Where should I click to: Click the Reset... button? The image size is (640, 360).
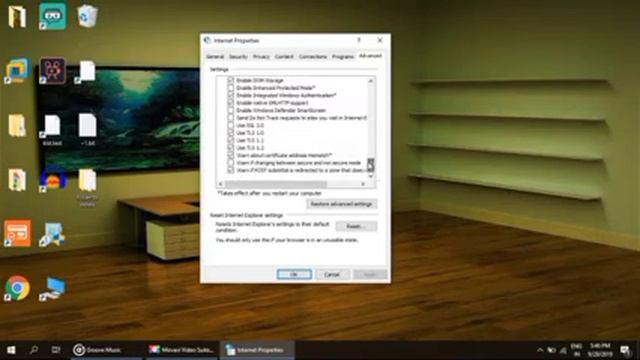click(356, 226)
